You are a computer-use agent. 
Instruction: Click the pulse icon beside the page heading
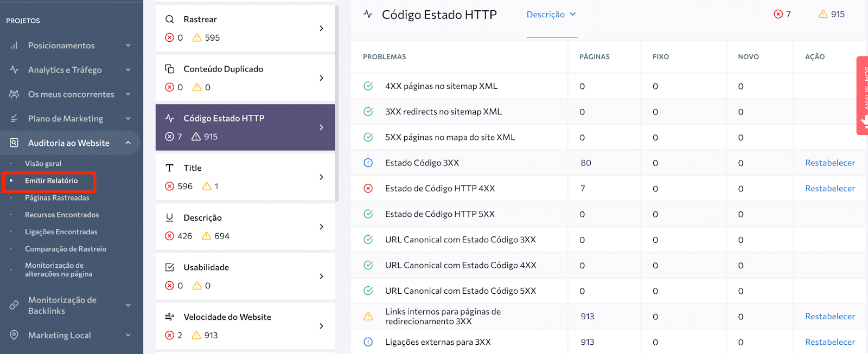[368, 14]
